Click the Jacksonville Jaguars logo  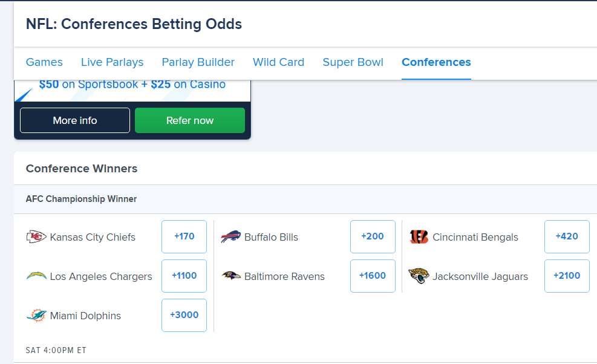click(419, 276)
